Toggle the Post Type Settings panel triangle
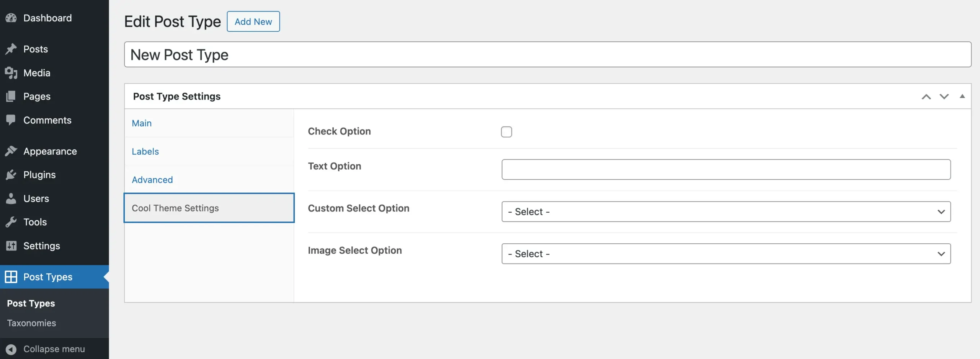Screen dimensions: 980x359 pyautogui.click(x=962, y=96)
